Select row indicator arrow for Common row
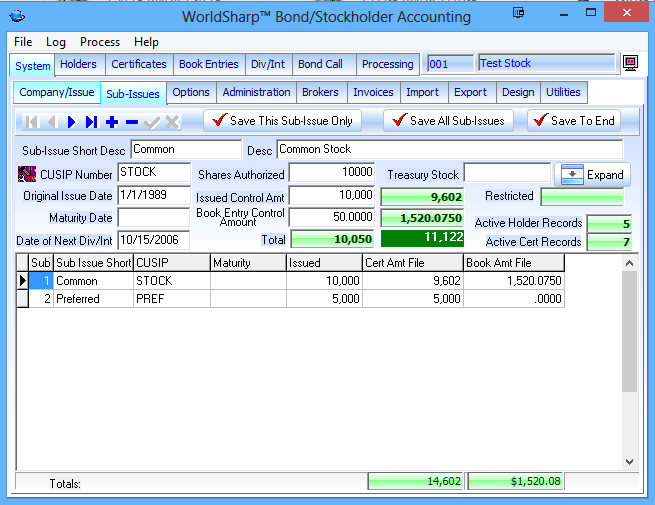The width and height of the screenshot is (655, 505). point(23,281)
